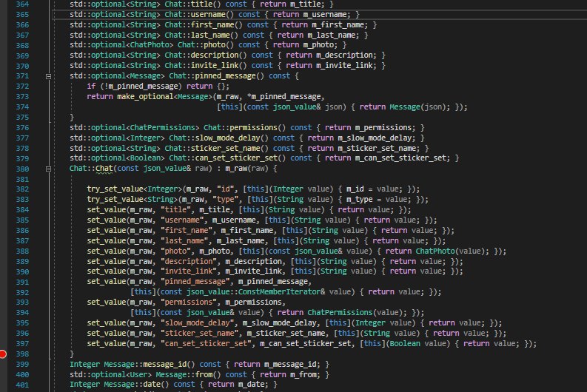Click m_raw(raw) initializer on line 380

click(x=246, y=169)
